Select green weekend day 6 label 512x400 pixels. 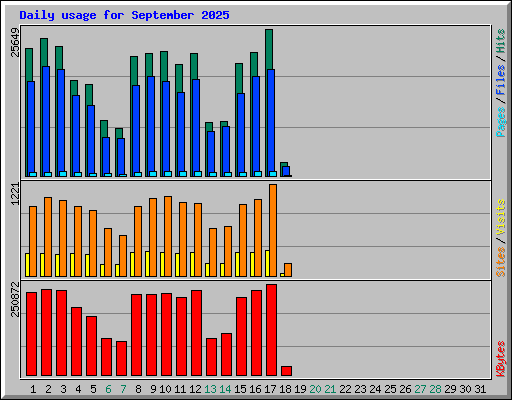(108, 389)
